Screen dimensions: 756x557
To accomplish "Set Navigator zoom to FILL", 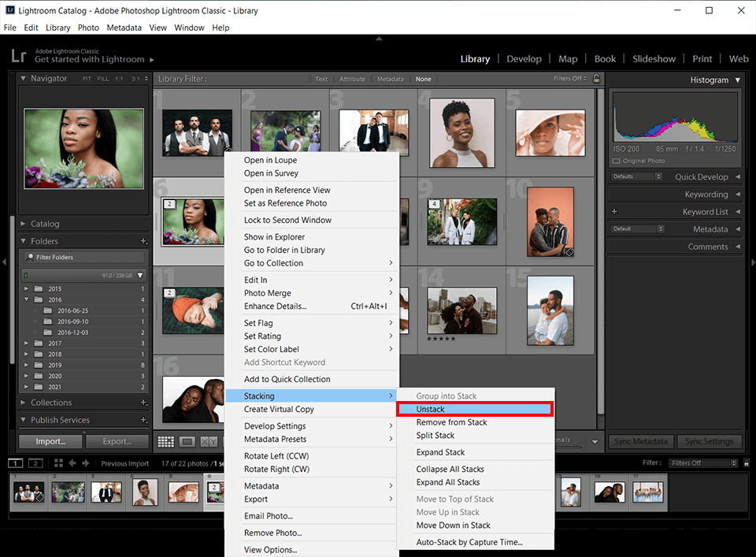I will 103,79.
